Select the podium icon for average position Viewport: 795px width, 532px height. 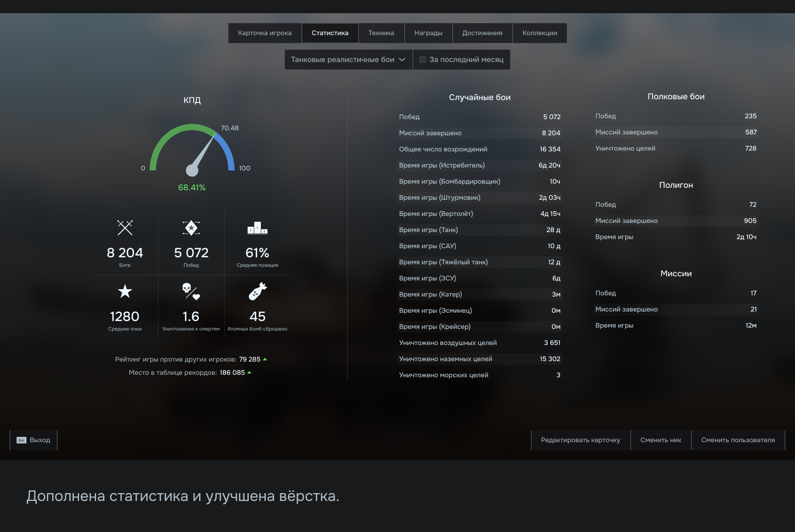tap(257, 228)
